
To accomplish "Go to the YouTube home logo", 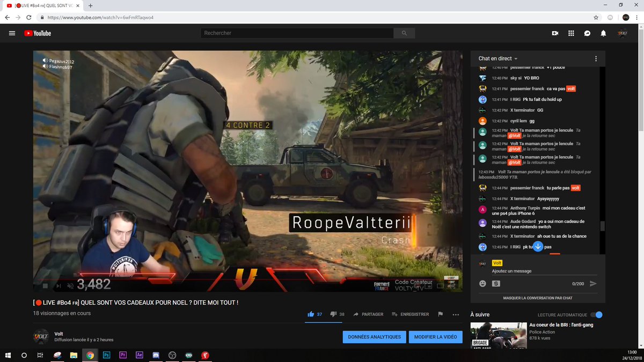I will [38, 33].
